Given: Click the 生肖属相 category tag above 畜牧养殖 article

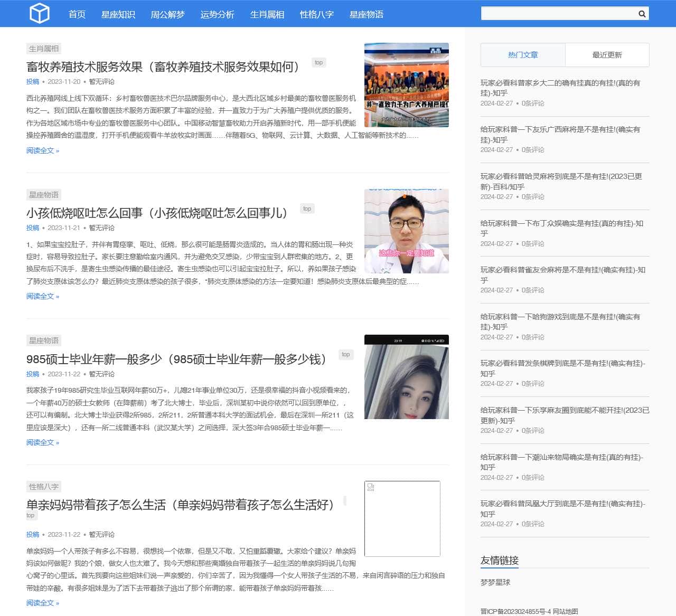Looking at the screenshot, I should (44, 49).
